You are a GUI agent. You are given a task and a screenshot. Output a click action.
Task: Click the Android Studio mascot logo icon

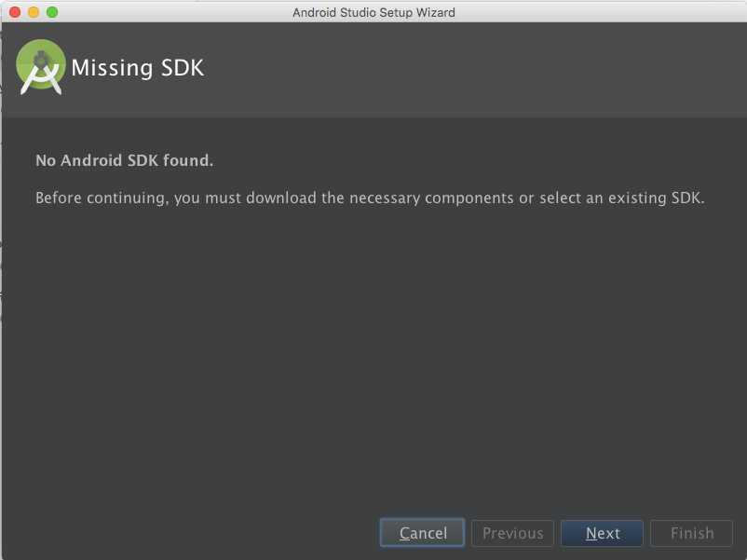(40, 66)
